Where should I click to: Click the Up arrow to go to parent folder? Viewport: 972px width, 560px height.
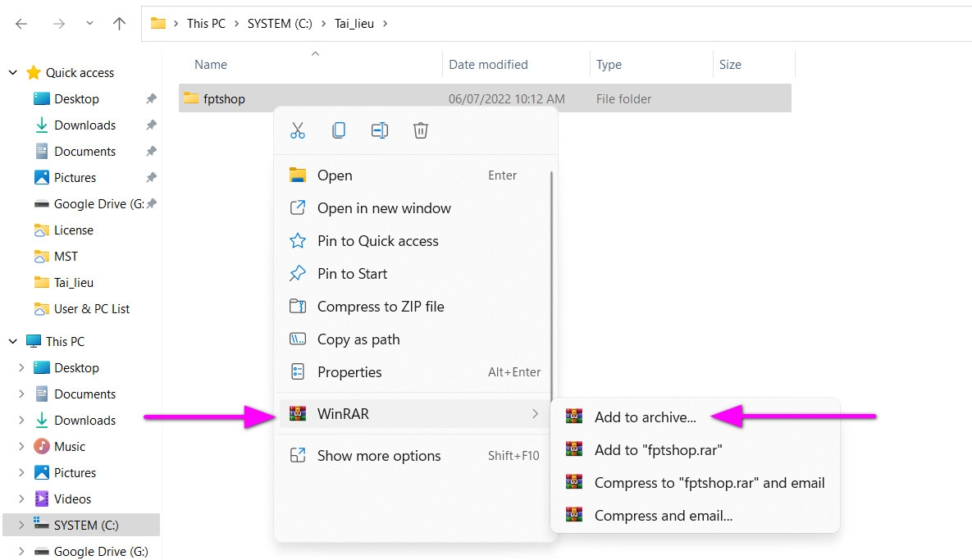119,23
